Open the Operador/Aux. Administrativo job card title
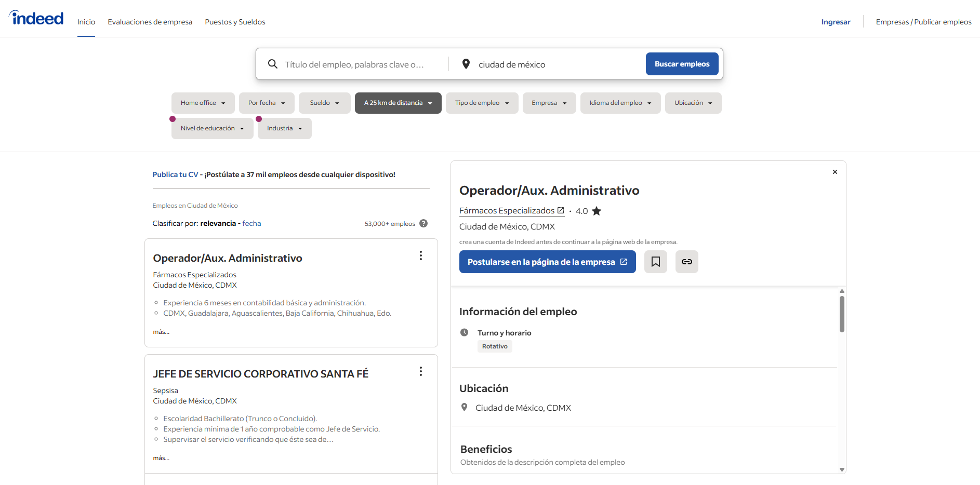The width and height of the screenshot is (980, 485). pos(228,258)
